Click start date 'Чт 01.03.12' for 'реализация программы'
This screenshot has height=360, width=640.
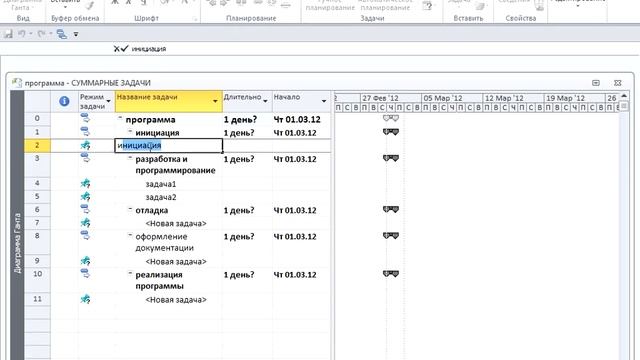(295, 275)
